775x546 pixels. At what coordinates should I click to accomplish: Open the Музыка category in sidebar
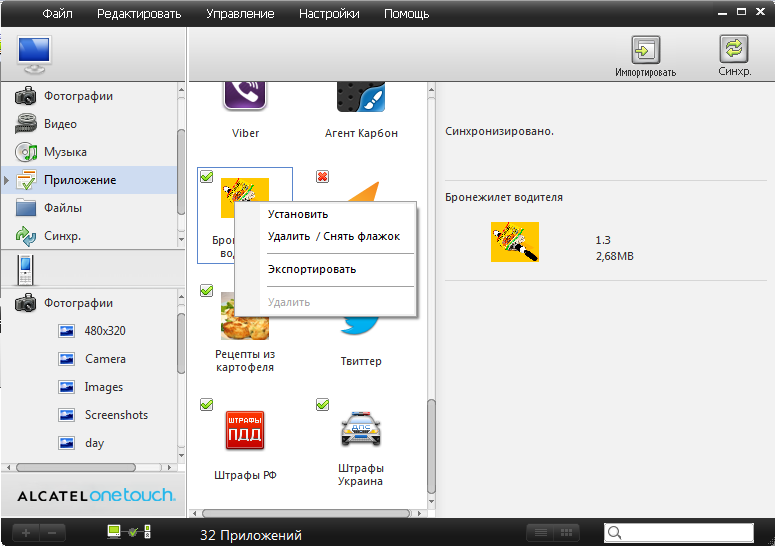[65, 152]
